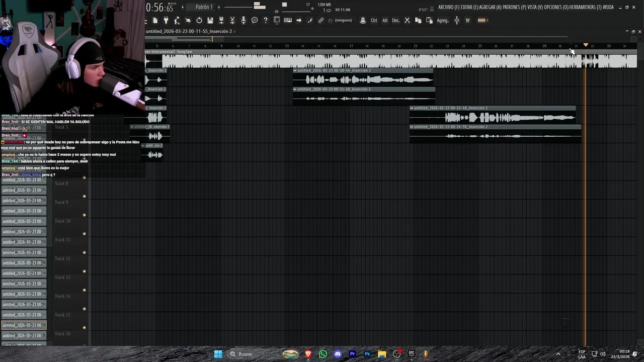Click the export or render microphone-stand icon
Viewport: 644px width, 362px height.
point(177,20)
